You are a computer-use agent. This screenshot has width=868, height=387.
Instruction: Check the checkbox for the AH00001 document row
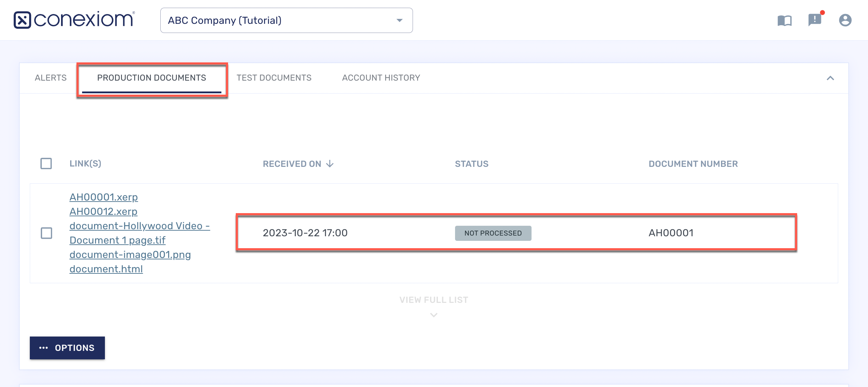46,233
